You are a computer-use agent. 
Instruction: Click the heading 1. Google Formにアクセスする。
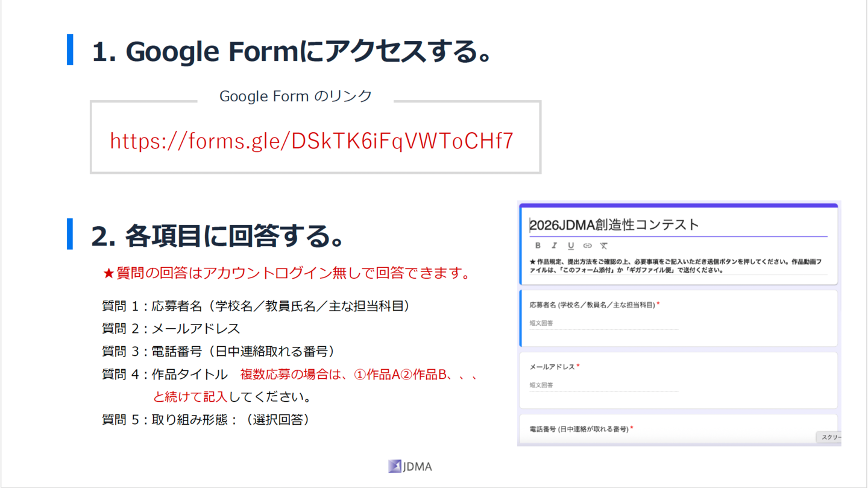pos(293,51)
